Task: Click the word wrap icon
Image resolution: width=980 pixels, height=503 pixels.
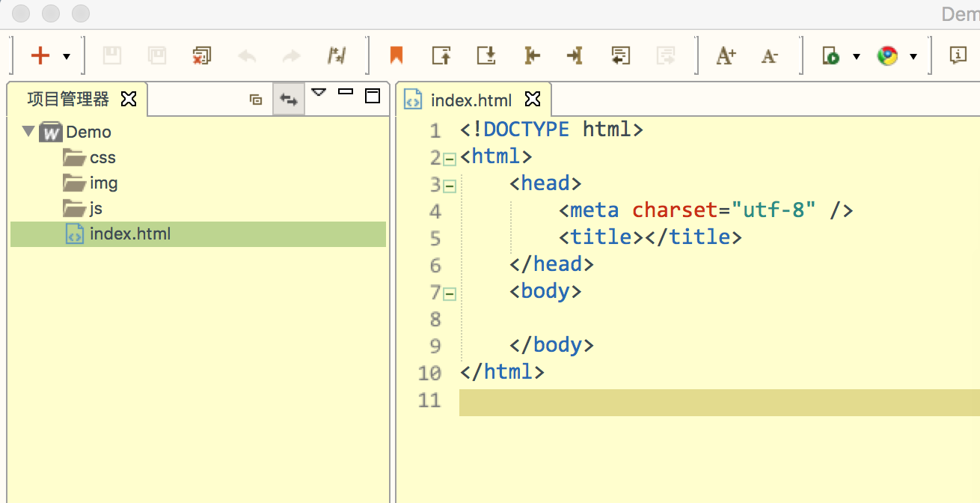Action: point(620,55)
